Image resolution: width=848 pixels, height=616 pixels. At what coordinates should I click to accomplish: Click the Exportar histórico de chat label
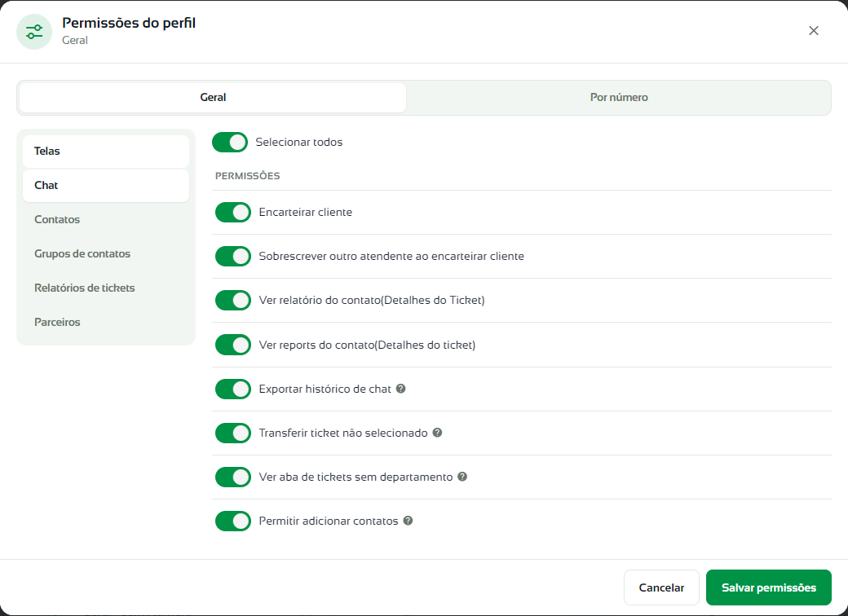(325, 389)
